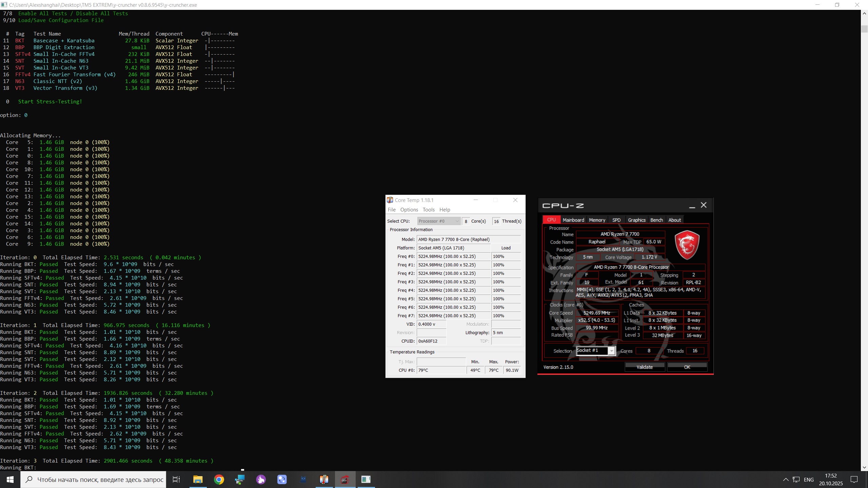Open File Explorer from taskbar
Screen dimensions: 868x488
(x=198, y=480)
